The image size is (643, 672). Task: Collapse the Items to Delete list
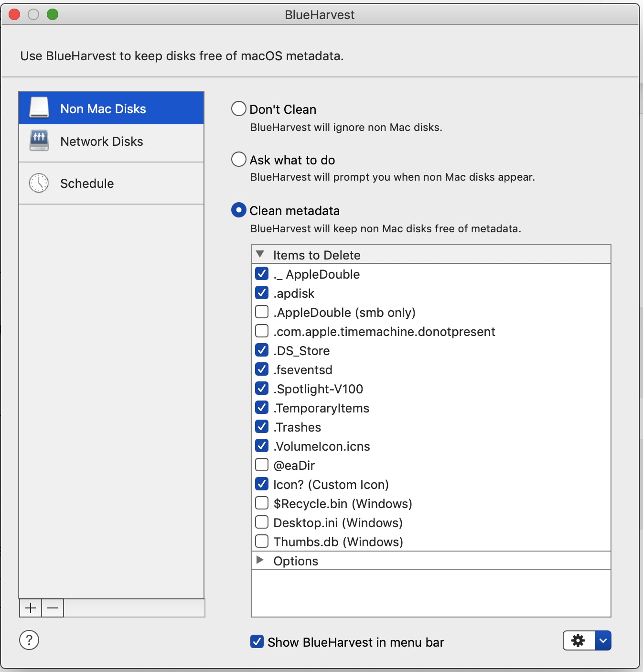coord(261,254)
